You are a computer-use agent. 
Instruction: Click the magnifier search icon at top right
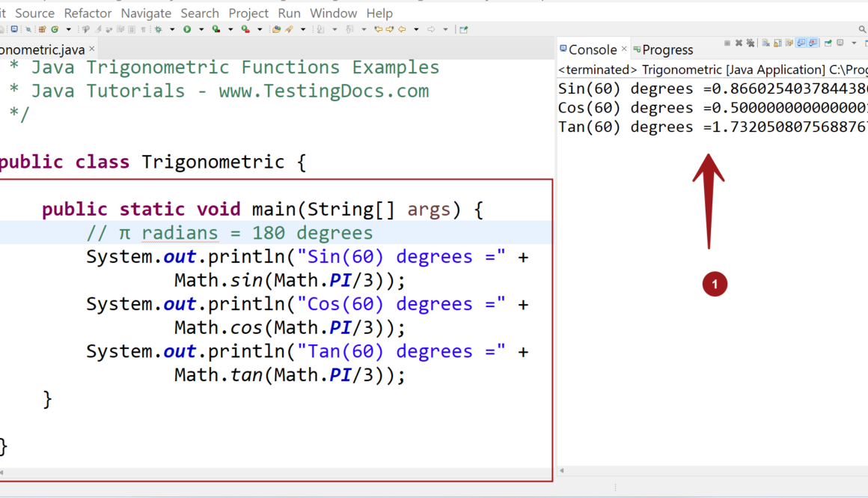(863, 29)
